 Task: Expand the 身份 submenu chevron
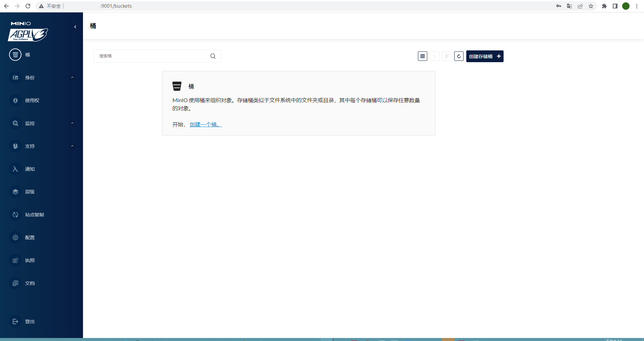click(72, 78)
